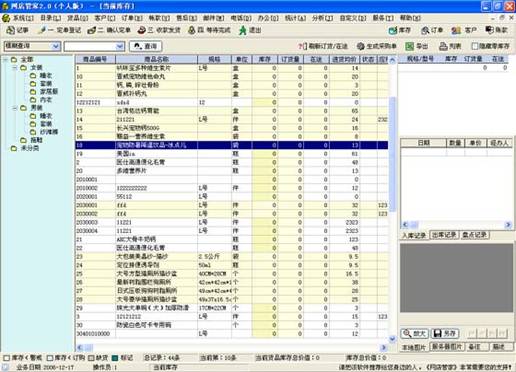Open step two 确认定单 confirm order
The image size is (516, 372).
click(109, 30)
